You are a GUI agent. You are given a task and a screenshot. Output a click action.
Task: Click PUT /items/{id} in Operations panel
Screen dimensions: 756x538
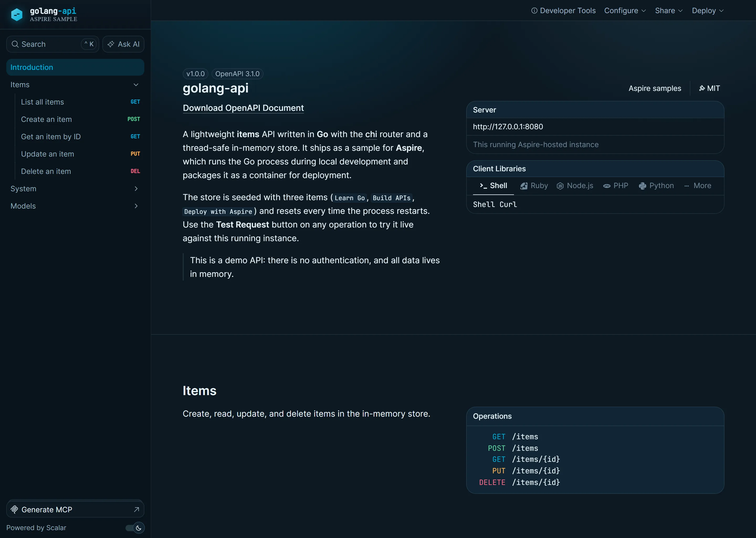(x=526, y=471)
